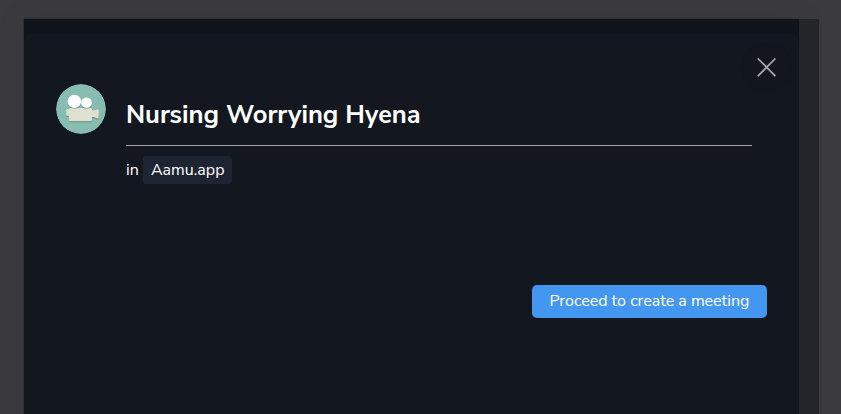Change the location chip labeled Aamu.app
Image resolution: width=841 pixels, height=414 pixels.
187,170
